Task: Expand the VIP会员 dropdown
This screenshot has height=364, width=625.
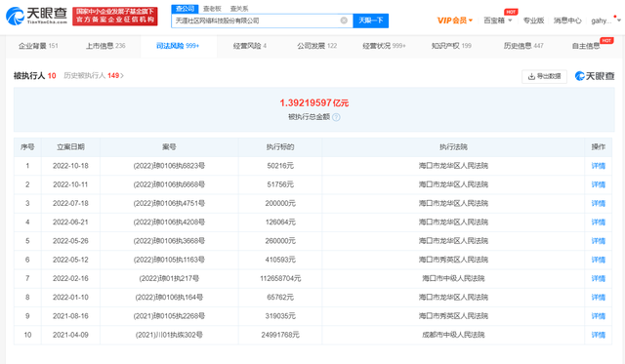Action: (x=455, y=20)
